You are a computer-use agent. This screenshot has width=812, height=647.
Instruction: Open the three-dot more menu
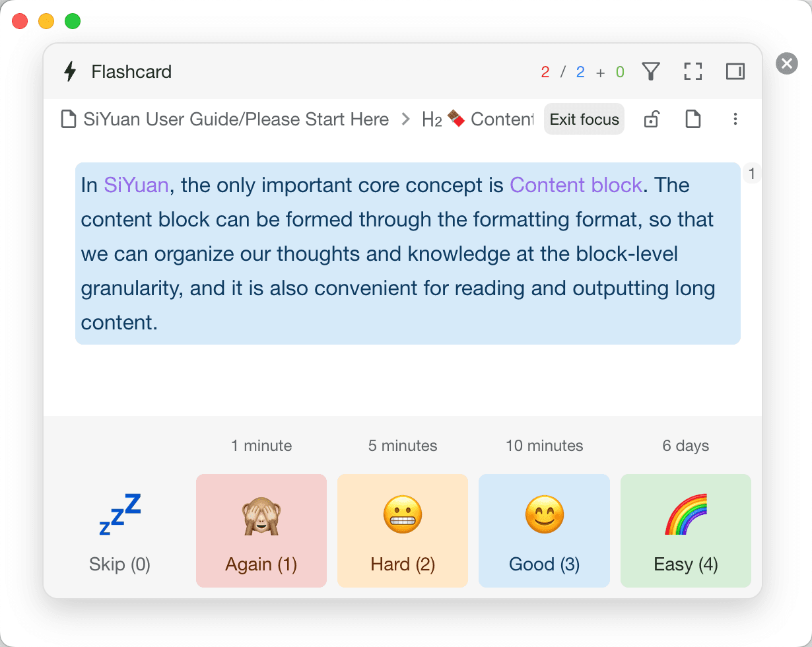(x=735, y=119)
